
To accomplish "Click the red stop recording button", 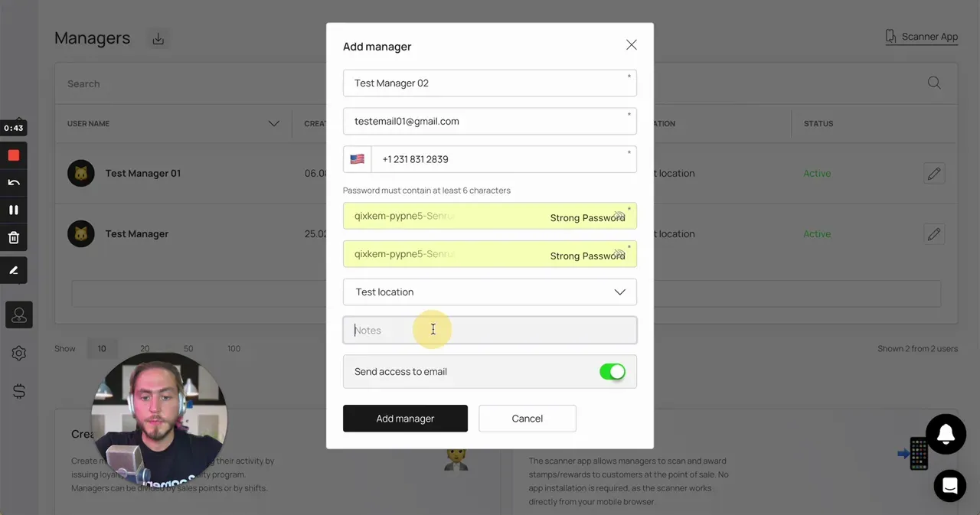I will (14, 155).
